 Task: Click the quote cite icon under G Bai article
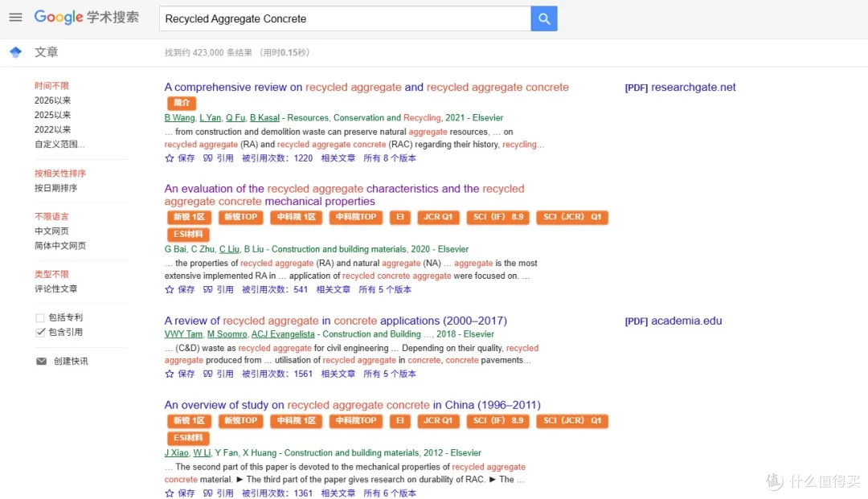[207, 289]
